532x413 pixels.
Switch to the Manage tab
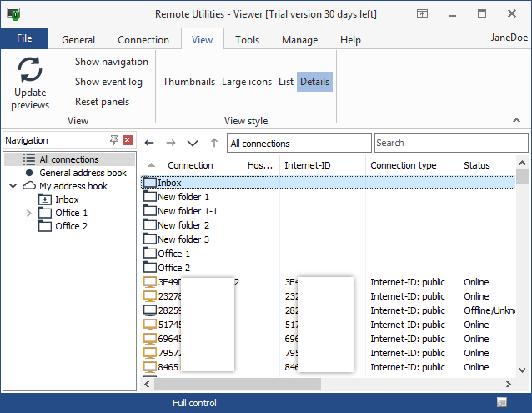coord(300,40)
